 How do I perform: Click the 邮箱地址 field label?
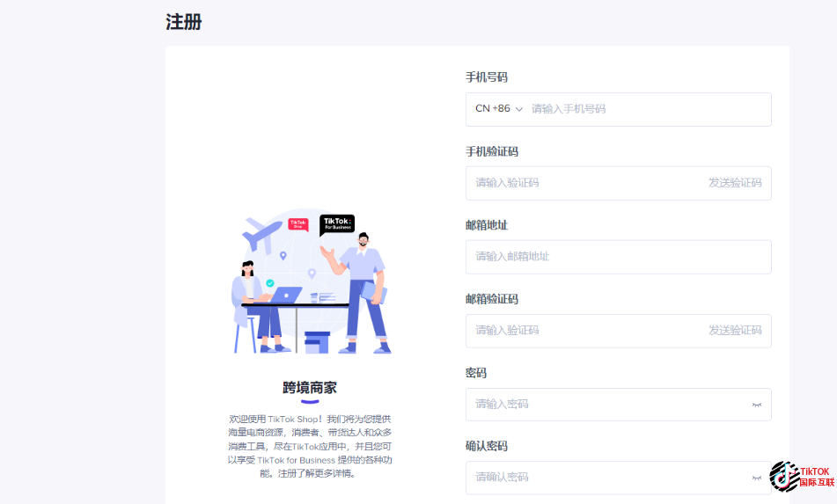point(487,225)
